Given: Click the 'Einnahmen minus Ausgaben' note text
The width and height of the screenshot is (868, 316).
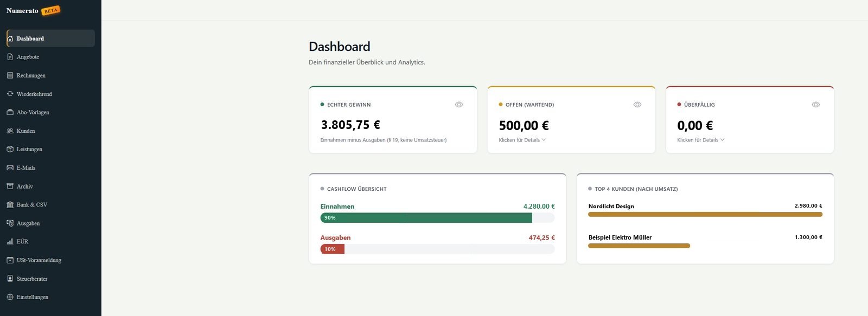Looking at the screenshot, I should point(384,140).
